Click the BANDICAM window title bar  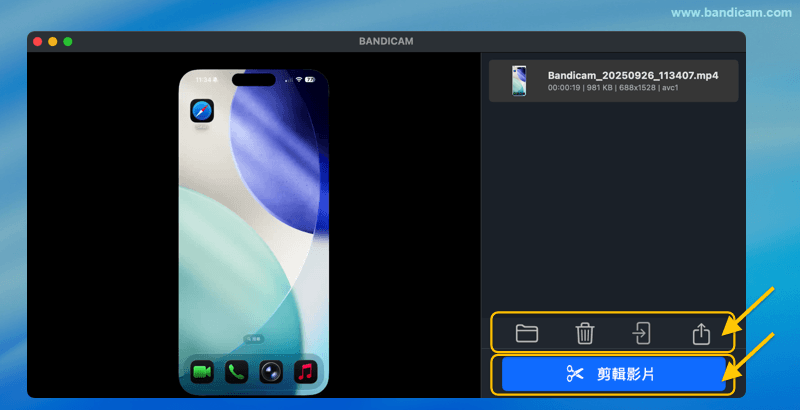(386, 41)
